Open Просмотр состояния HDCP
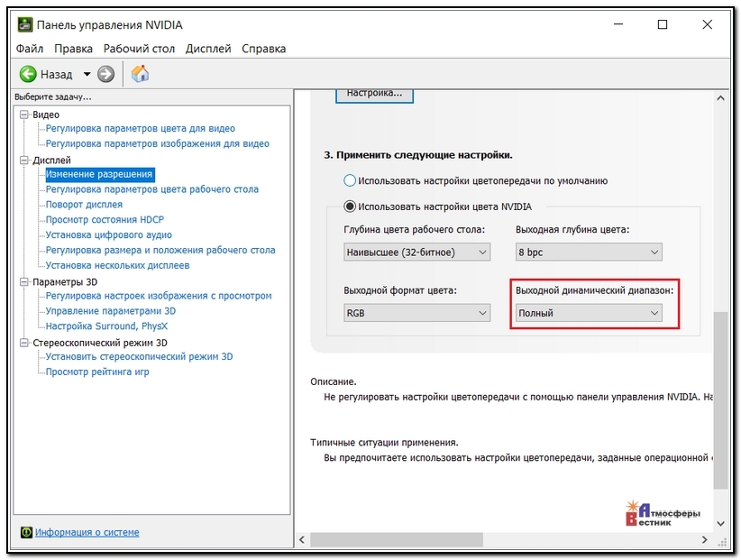Image resolution: width=741 pixels, height=560 pixels. click(105, 220)
